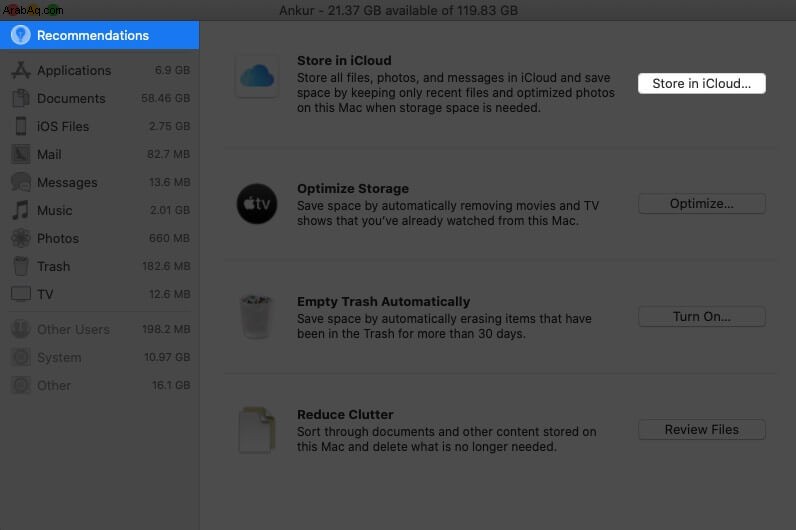Click the Photos flower icon
The width and height of the screenshot is (796, 530).
[21, 238]
